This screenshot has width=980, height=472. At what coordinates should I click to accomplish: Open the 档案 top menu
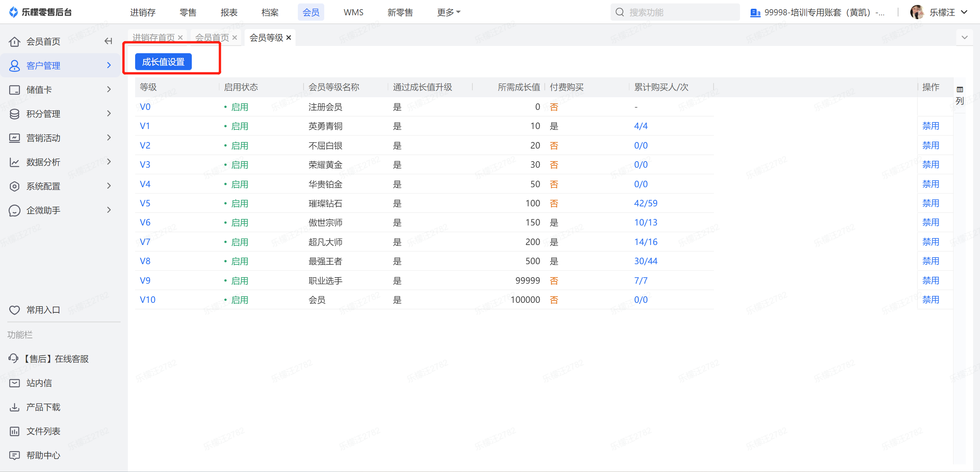click(270, 12)
